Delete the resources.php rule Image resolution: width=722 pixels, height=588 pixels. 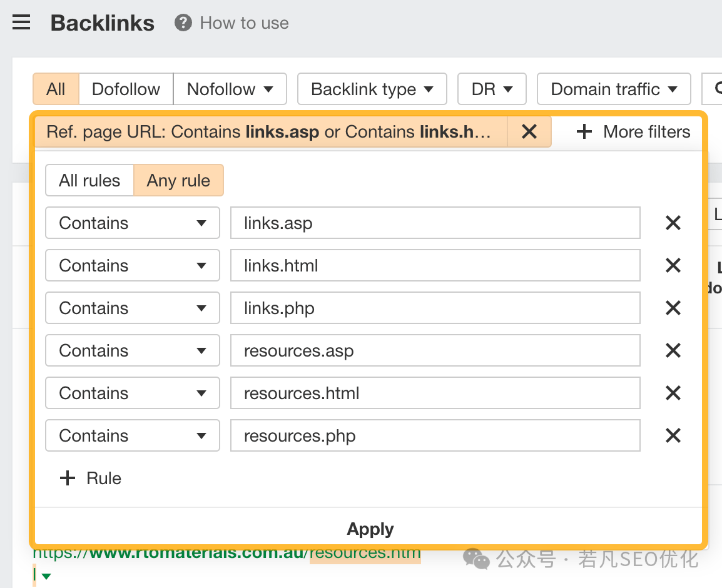pyautogui.click(x=673, y=435)
